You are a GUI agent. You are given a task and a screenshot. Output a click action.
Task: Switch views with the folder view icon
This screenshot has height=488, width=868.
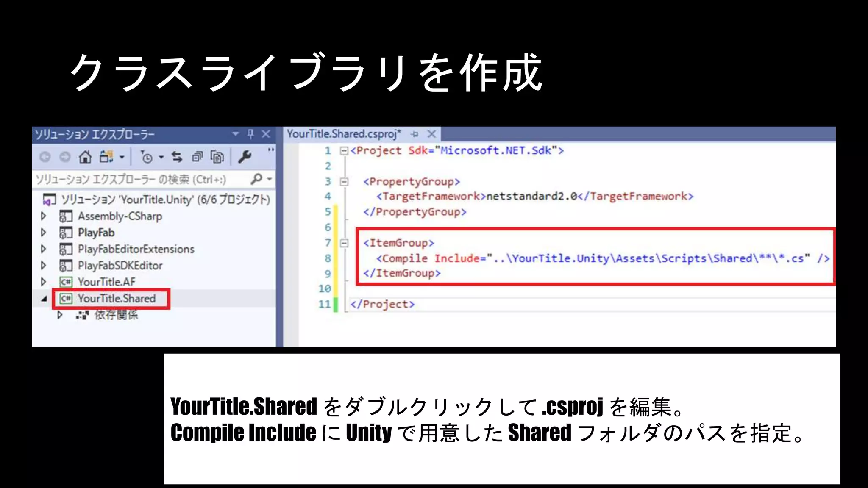pyautogui.click(x=106, y=157)
